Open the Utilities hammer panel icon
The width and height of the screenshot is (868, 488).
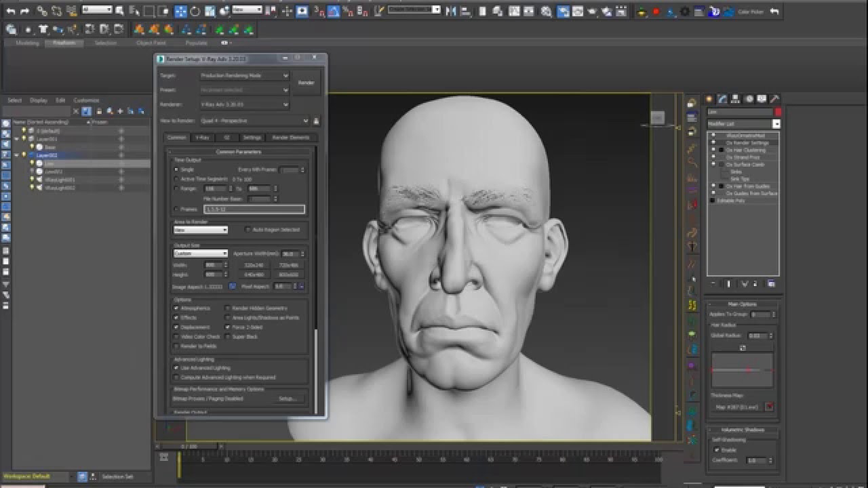pos(774,99)
